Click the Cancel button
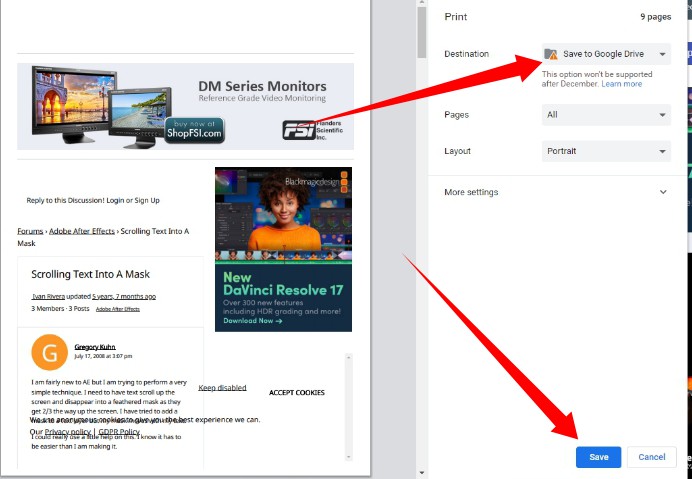 tap(651, 457)
